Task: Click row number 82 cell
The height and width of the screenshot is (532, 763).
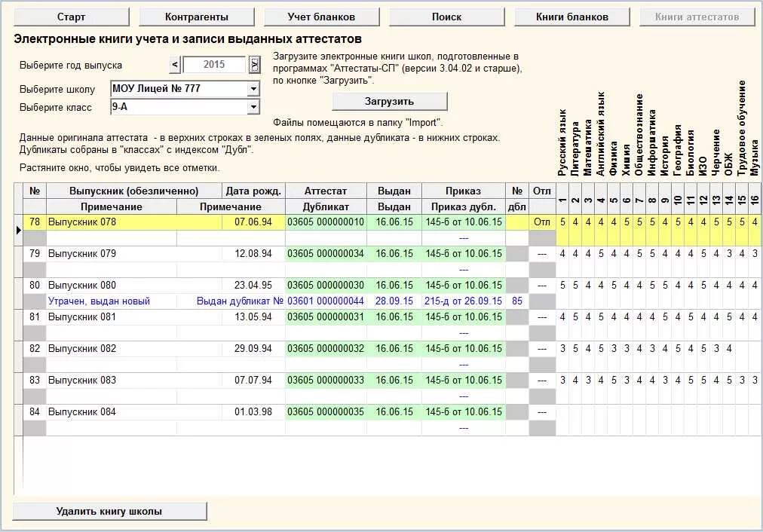Action: click(35, 349)
